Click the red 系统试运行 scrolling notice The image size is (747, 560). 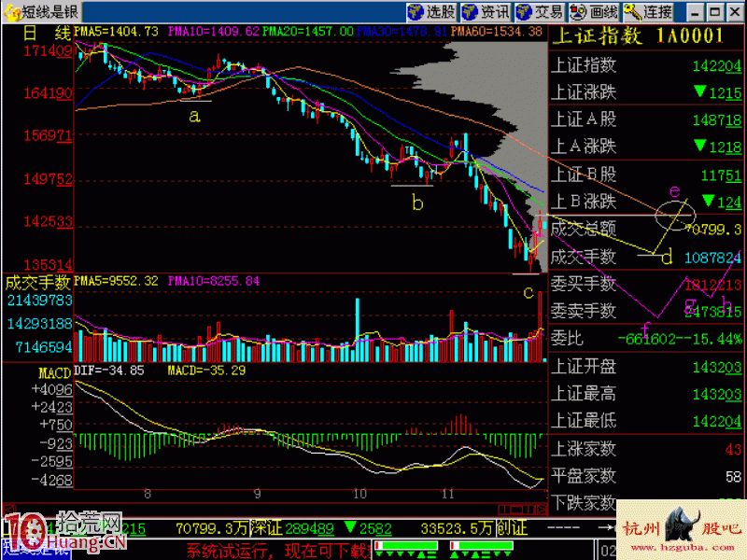pos(278,551)
